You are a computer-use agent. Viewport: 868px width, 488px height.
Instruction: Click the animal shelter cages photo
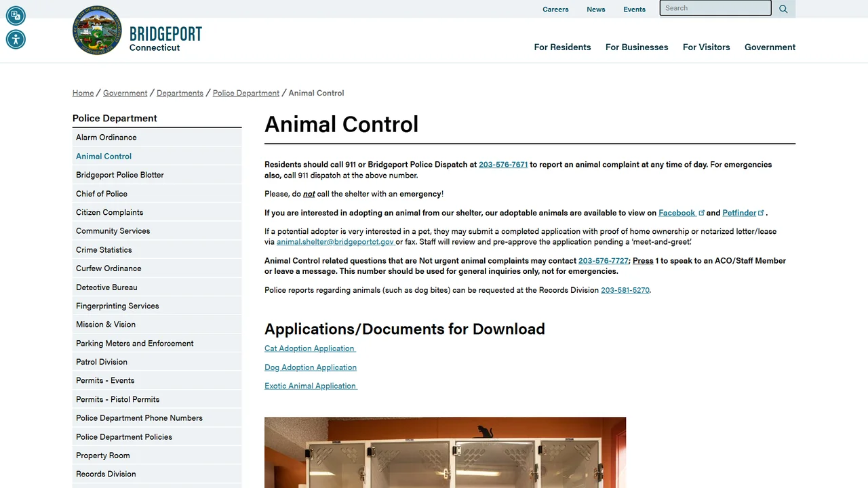(445, 452)
